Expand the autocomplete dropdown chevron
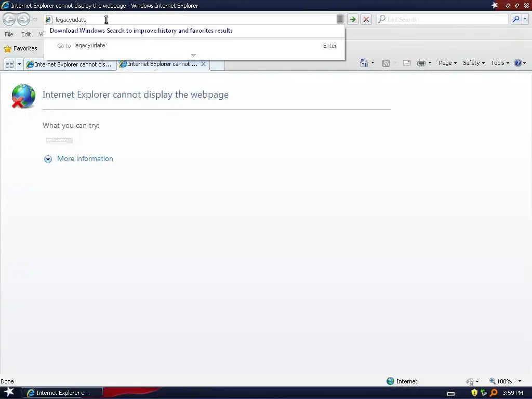 click(x=193, y=55)
